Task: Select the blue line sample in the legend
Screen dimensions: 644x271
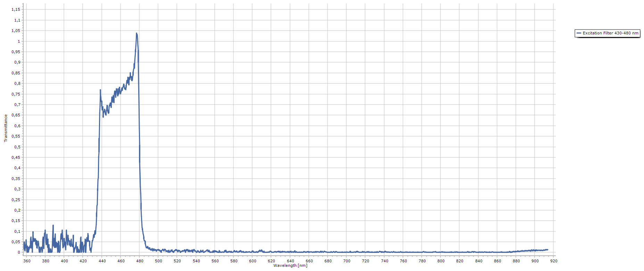Action: [x=579, y=33]
